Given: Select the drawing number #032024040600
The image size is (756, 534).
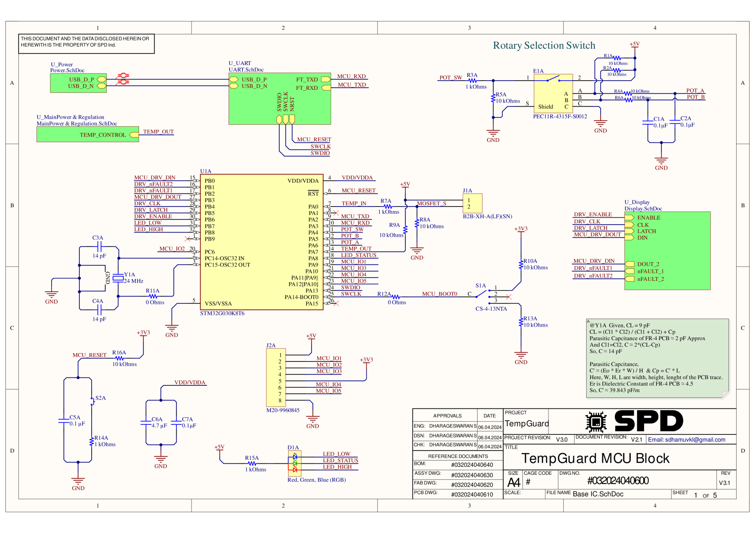Looking at the screenshot, I should coord(618,481).
